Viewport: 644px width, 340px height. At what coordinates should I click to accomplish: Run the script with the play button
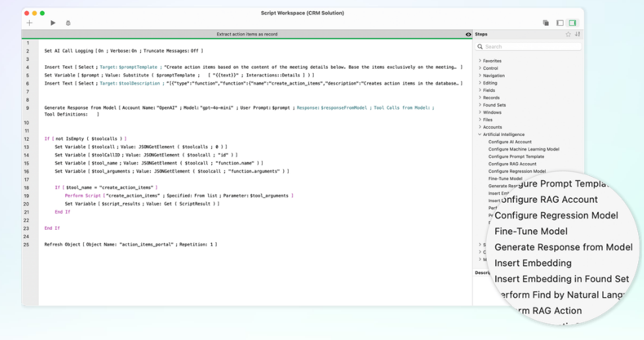53,23
